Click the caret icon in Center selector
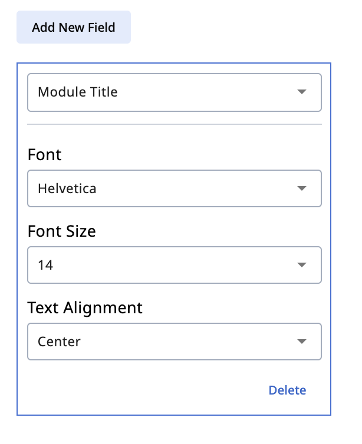Viewport: 362px width, 444px height. (302, 341)
